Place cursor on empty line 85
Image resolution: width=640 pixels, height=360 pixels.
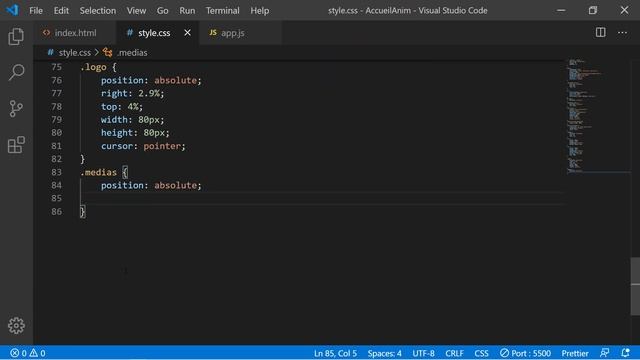point(322,198)
